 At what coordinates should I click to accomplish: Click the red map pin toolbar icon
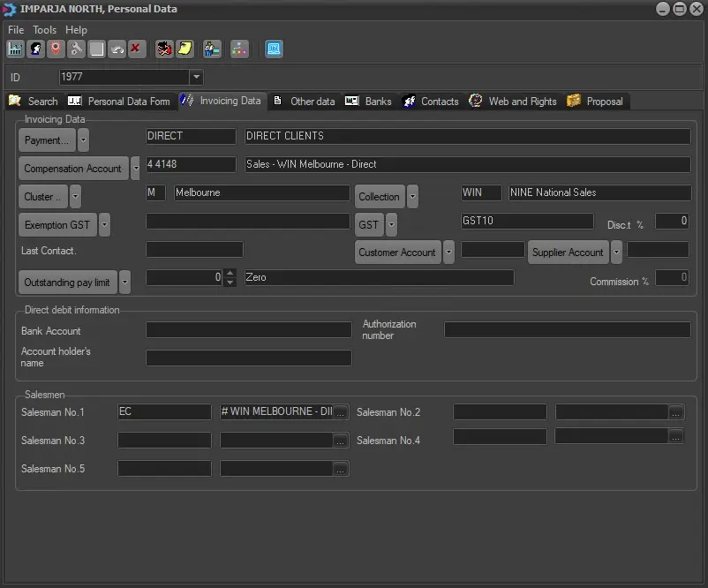[56, 49]
